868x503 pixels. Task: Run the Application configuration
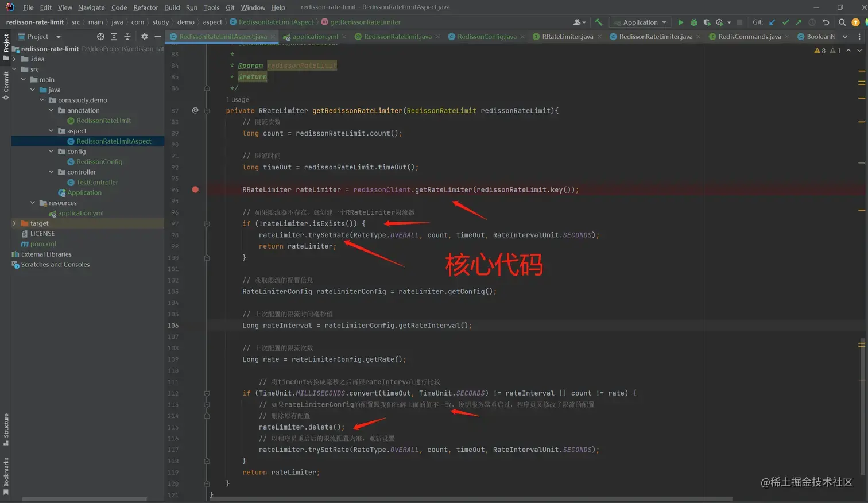coord(681,22)
